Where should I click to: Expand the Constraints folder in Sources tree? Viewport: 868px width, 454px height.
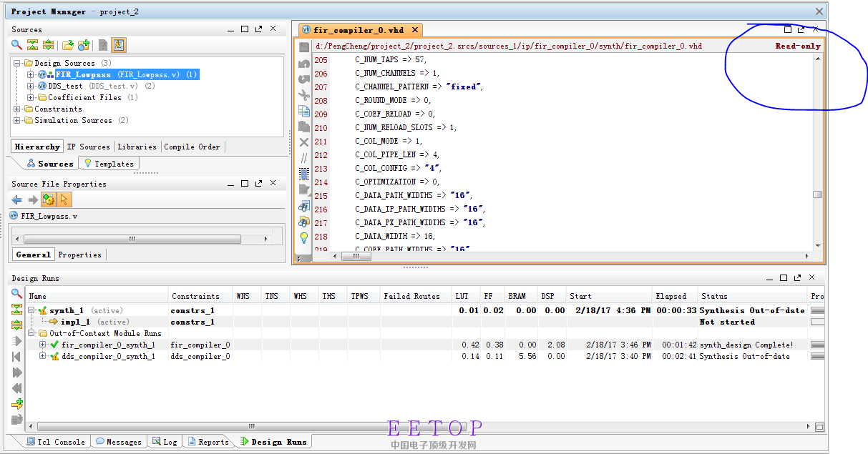click(x=17, y=109)
